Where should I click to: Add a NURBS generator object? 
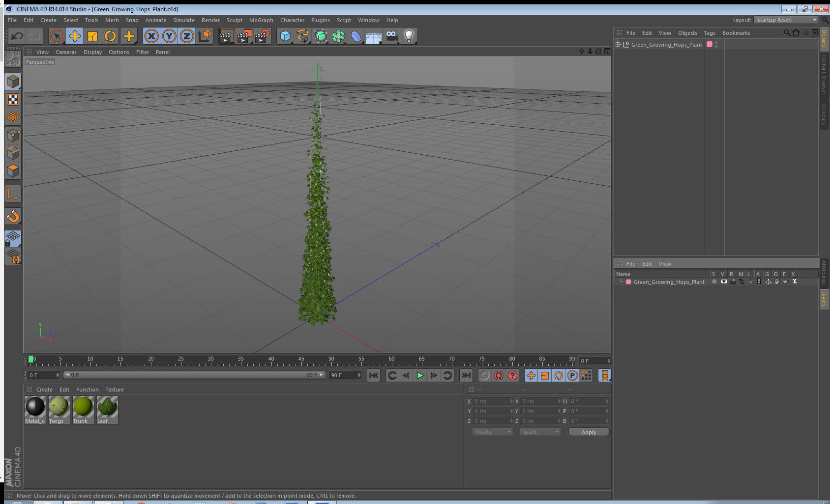coord(321,36)
